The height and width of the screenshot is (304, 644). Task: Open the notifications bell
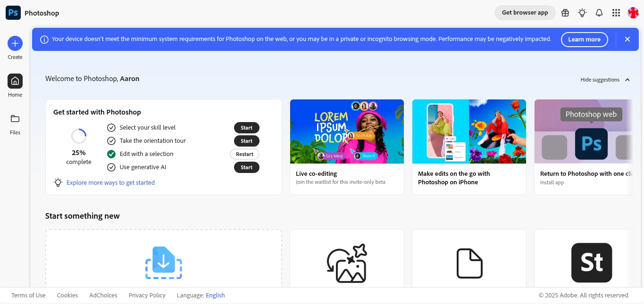(x=599, y=13)
